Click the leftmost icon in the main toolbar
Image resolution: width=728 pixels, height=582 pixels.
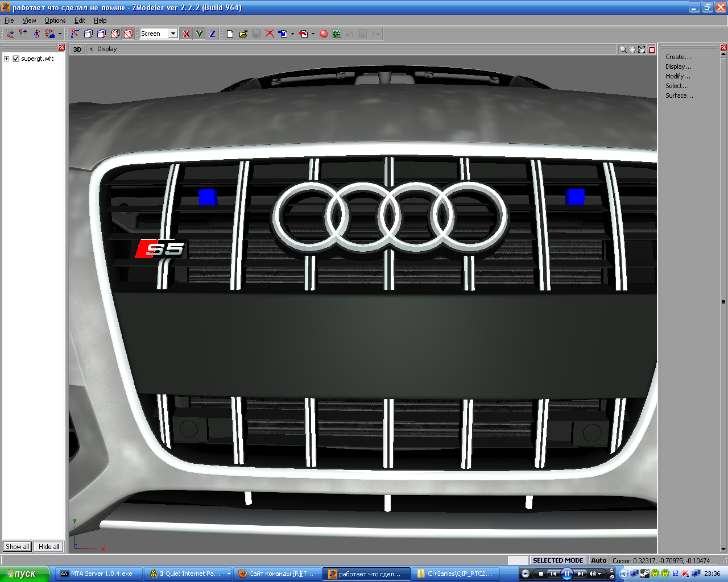10,34
